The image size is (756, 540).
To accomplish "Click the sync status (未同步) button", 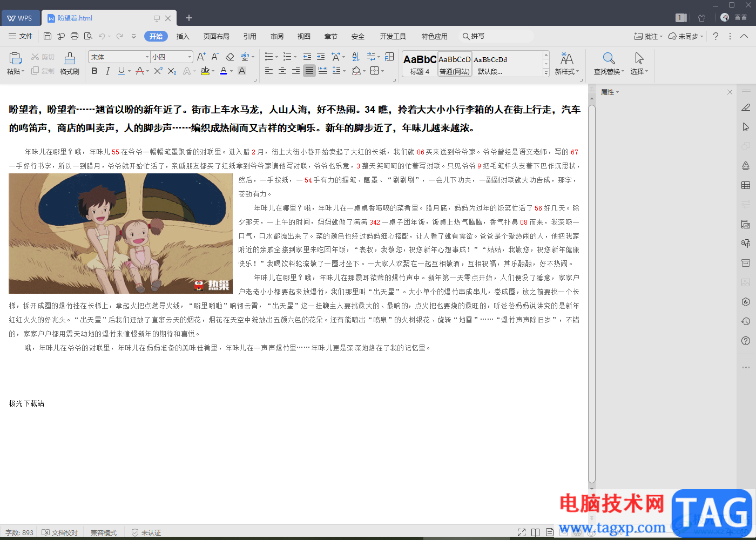I will pyautogui.click(x=686, y=36).
